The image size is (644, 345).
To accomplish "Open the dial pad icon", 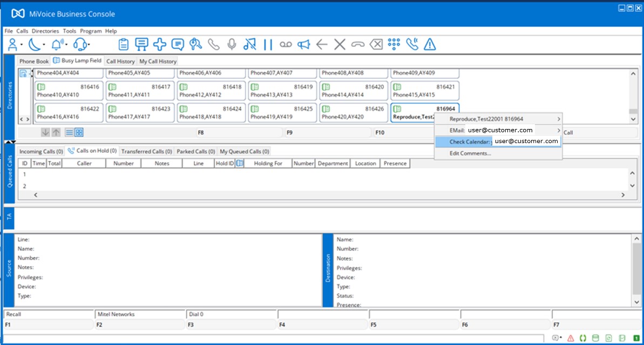I will pos(394,44).
